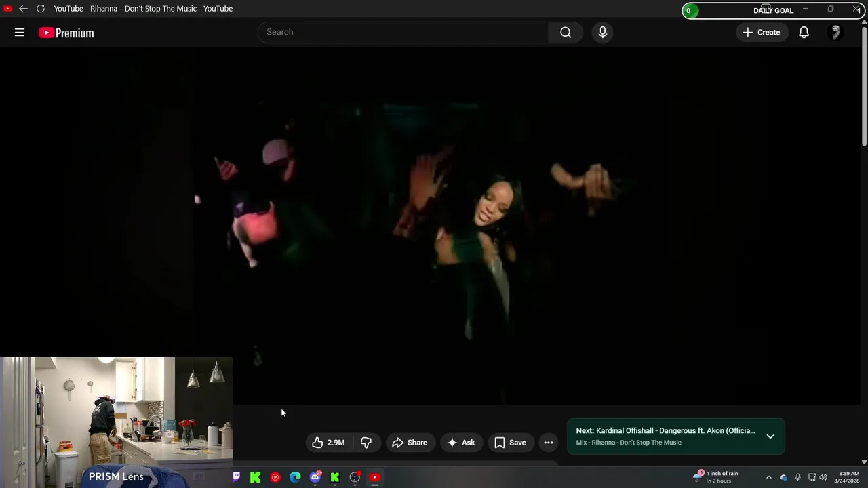Open next video Kardinal Offishall - Dangerous

coord(665,431)
